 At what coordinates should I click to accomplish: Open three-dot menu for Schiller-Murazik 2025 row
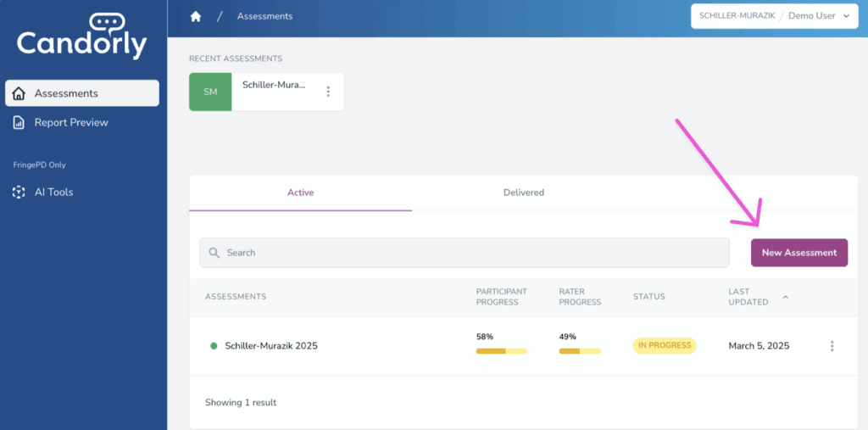pos(832,346)
